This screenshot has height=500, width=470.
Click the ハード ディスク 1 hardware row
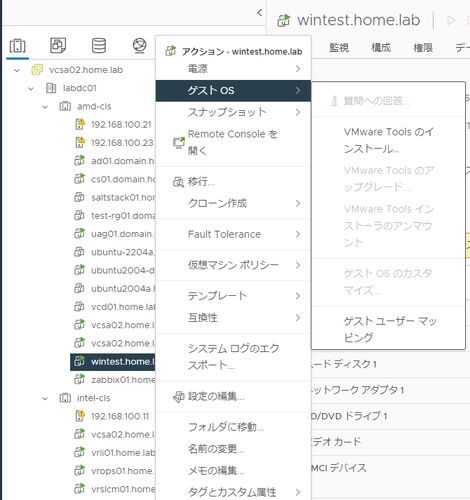(x=391, y=364)
